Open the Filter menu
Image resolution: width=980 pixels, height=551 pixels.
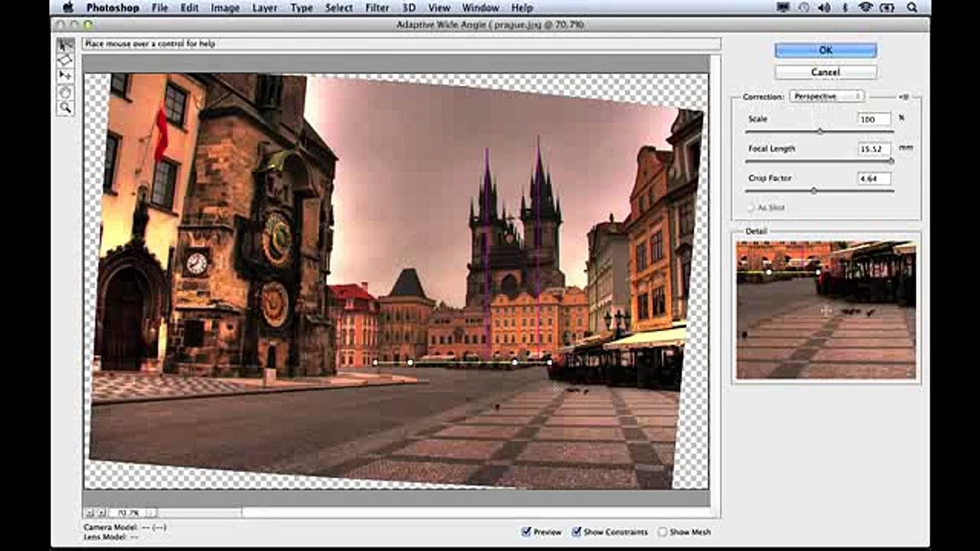[377, 8]
